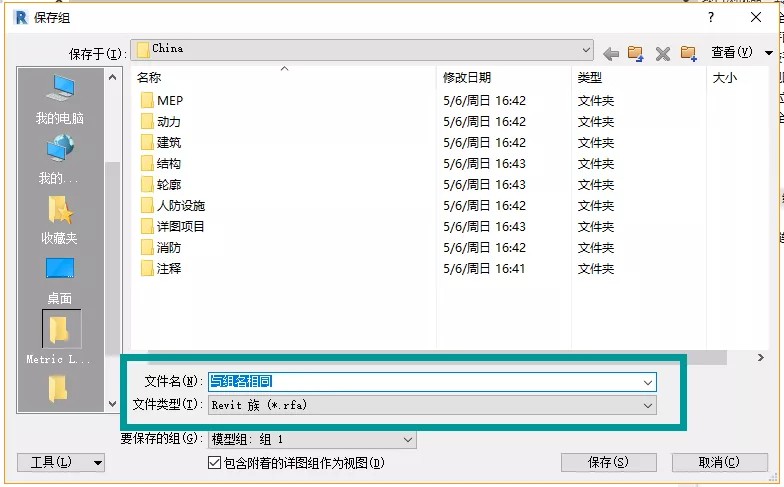Open 我的电脑 in places sidebar
The height and width of the screenshot is (487, 784).
click(60, 99)
